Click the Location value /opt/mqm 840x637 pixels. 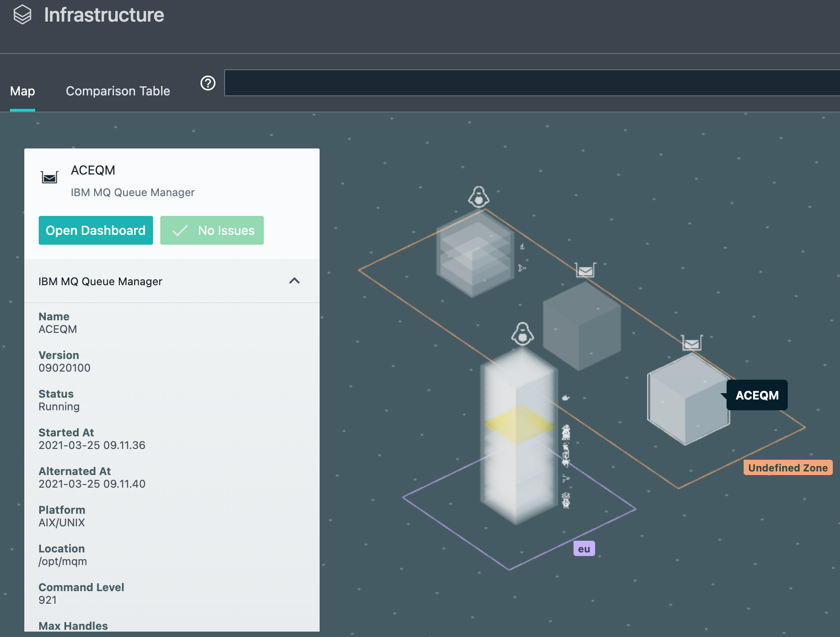pyautogui.click(x=63, y=561)
